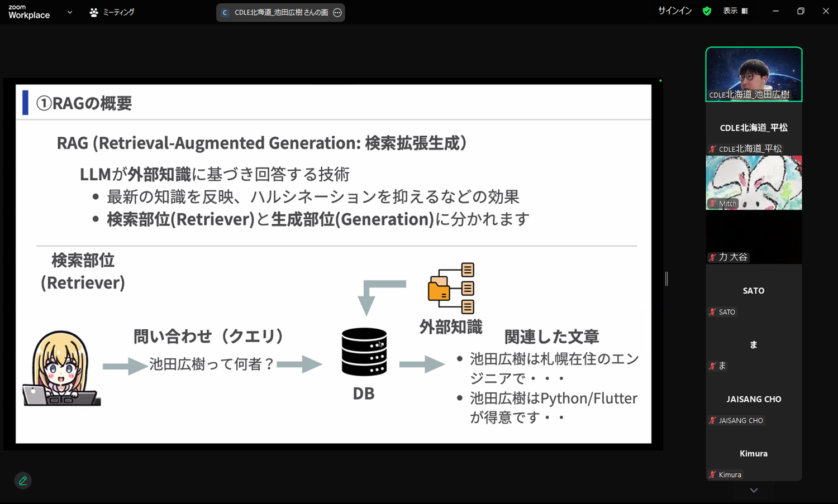838x504 pixels.
Task: Open the ミーティング tab
Action: [118, 12]
